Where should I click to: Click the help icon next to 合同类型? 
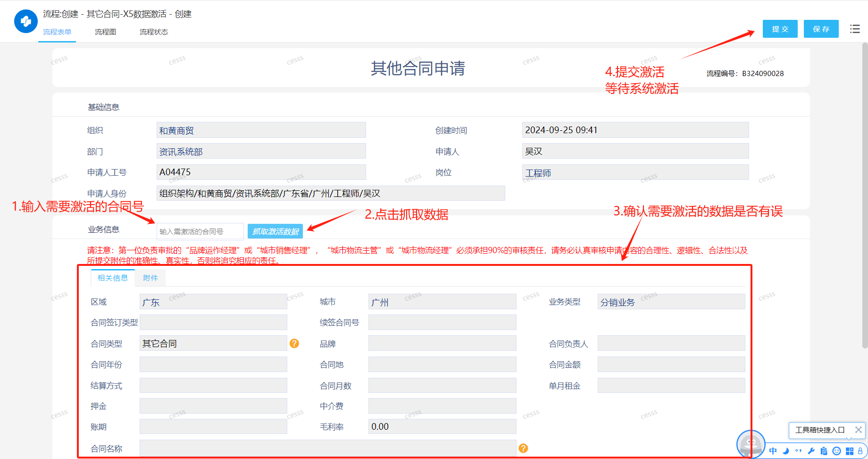point(294,343)
